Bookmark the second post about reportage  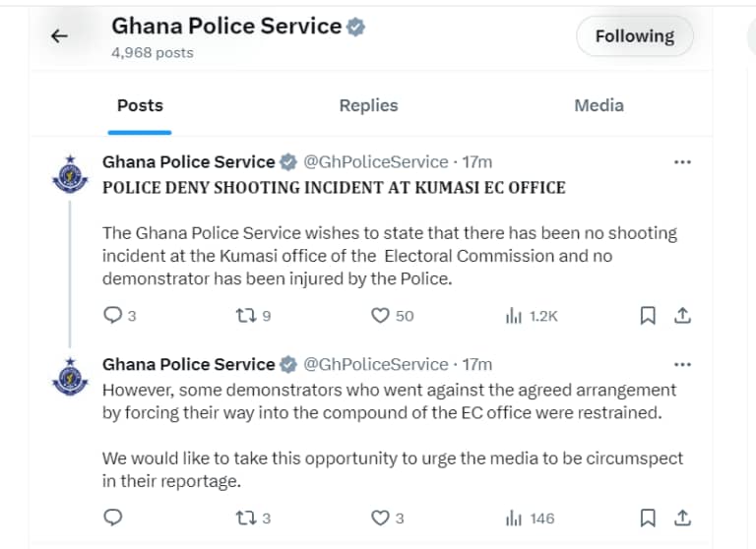[x=648, y=518]
